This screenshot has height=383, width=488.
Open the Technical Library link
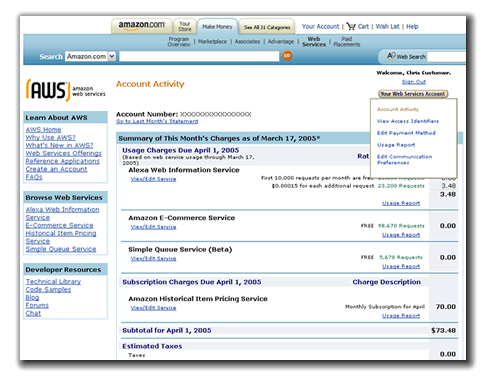[53, 281]
